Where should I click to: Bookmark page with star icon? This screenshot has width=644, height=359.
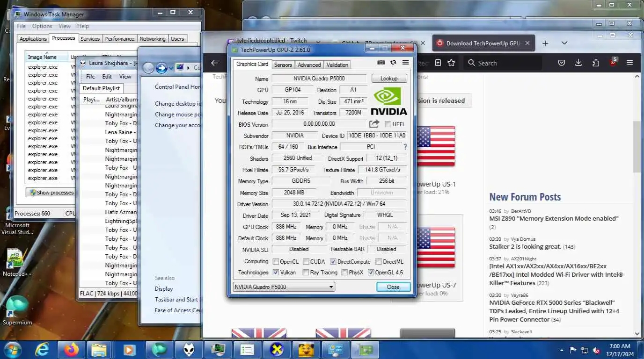click(x=451, y=63)
